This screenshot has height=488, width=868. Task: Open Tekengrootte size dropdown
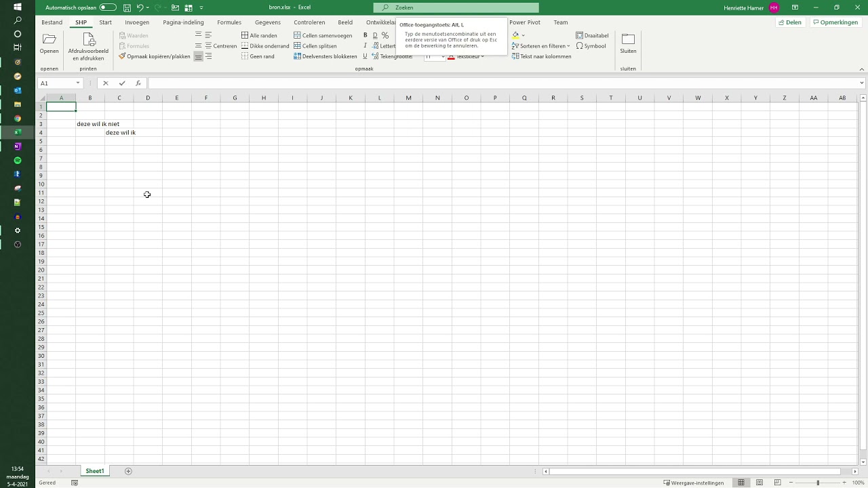tap(442, 57)
